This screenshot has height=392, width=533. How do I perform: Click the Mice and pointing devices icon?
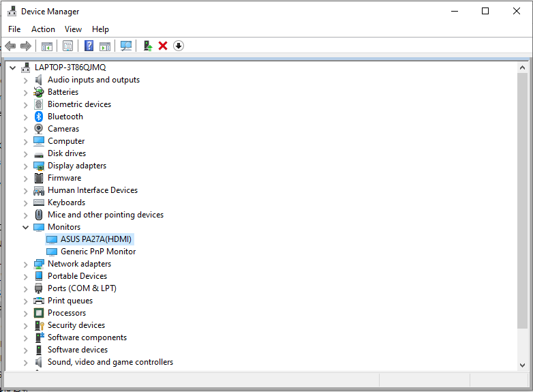tap(39, 215)
